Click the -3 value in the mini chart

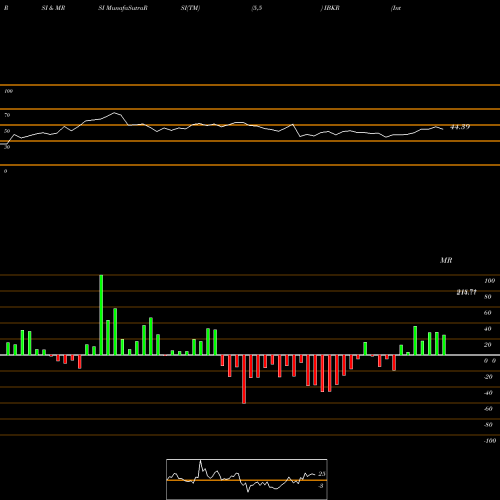coord(321,486)
